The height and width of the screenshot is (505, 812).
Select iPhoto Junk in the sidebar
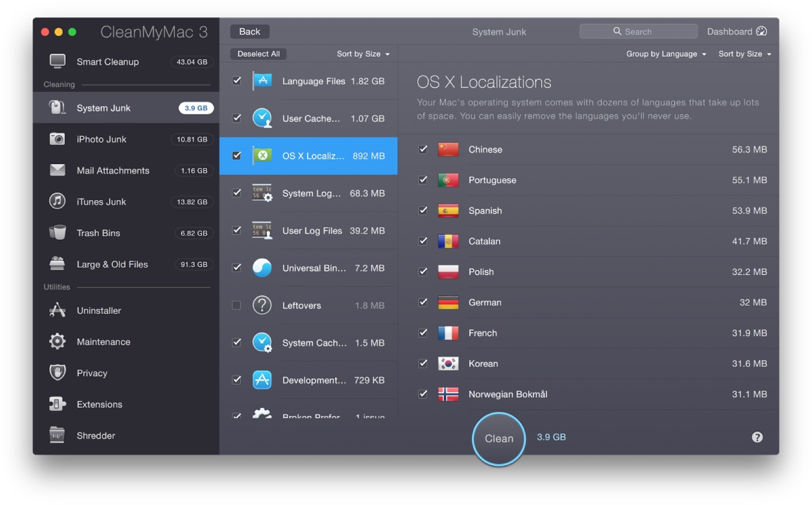tap(126, 139)
